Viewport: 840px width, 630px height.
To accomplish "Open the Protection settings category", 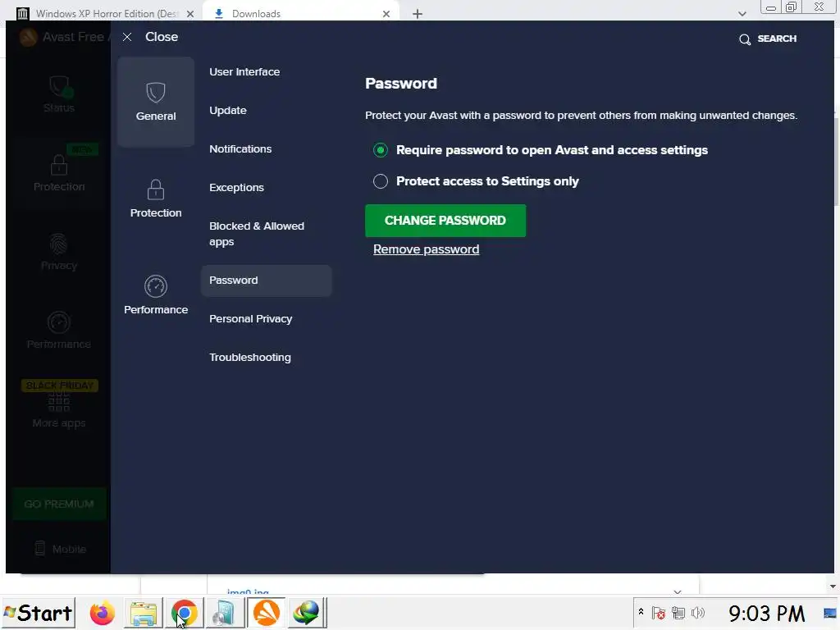I will (156, 199).
